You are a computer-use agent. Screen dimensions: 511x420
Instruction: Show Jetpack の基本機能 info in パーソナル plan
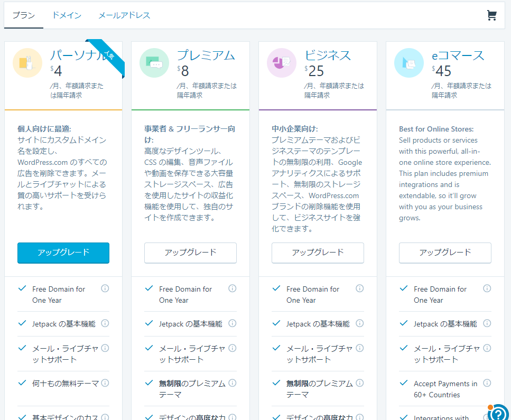105,323
